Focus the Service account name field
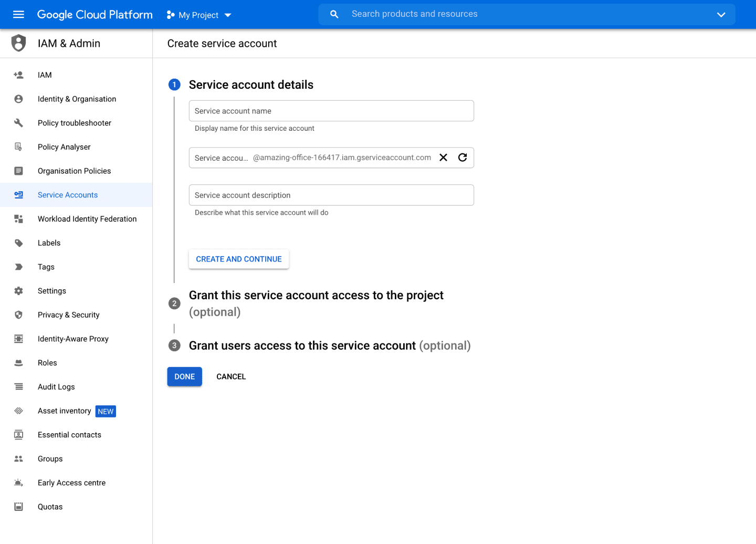756x544 pixels. (331, 111)
